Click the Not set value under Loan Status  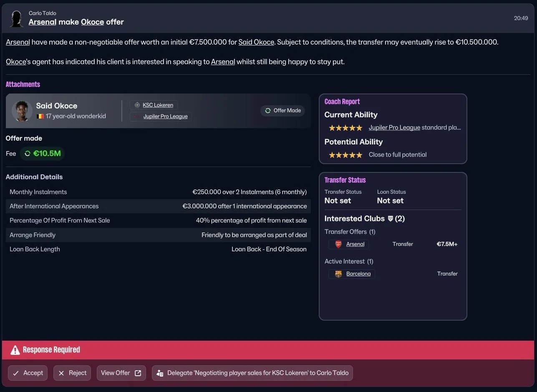pos(390,201)
